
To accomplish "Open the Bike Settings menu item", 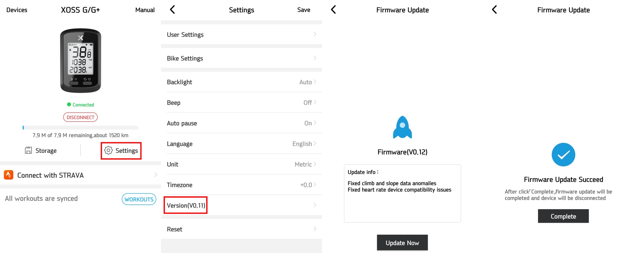I will point(241,58).
